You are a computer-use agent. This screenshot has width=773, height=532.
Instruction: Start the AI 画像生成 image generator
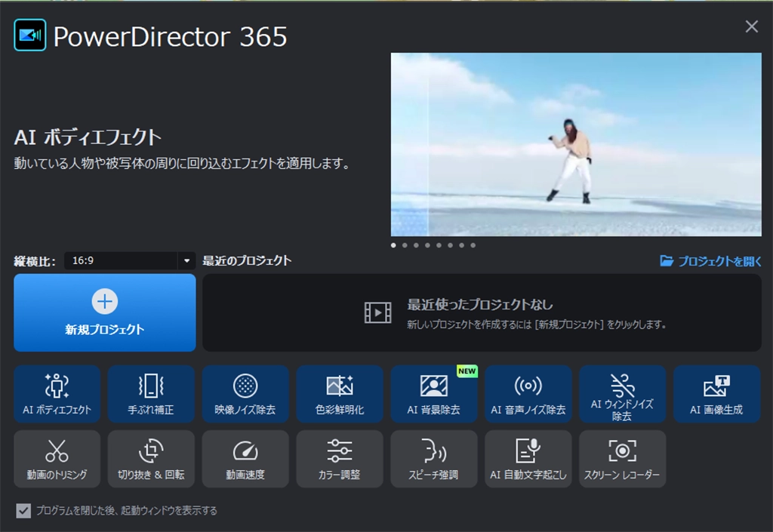tap(717, 394)
